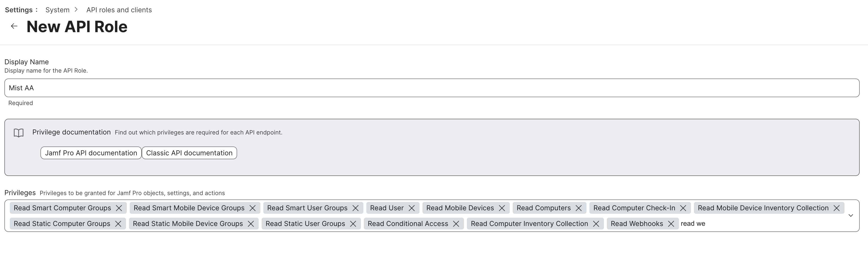Remove the Read Static Computer Groups privilege
Screen dimensions: 868x266
tap(118, 224)
